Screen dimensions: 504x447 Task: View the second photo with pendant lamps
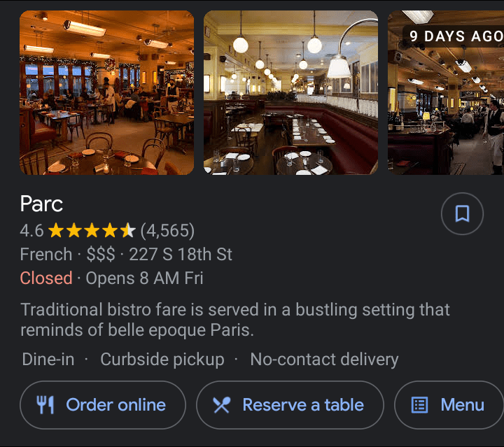(x=291, y=93)
